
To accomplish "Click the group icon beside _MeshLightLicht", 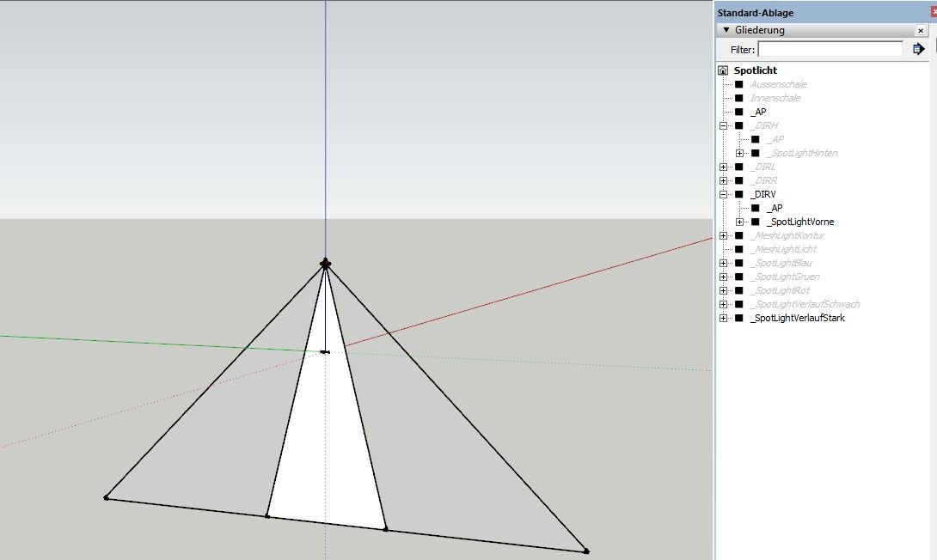I will click(738, 249).
